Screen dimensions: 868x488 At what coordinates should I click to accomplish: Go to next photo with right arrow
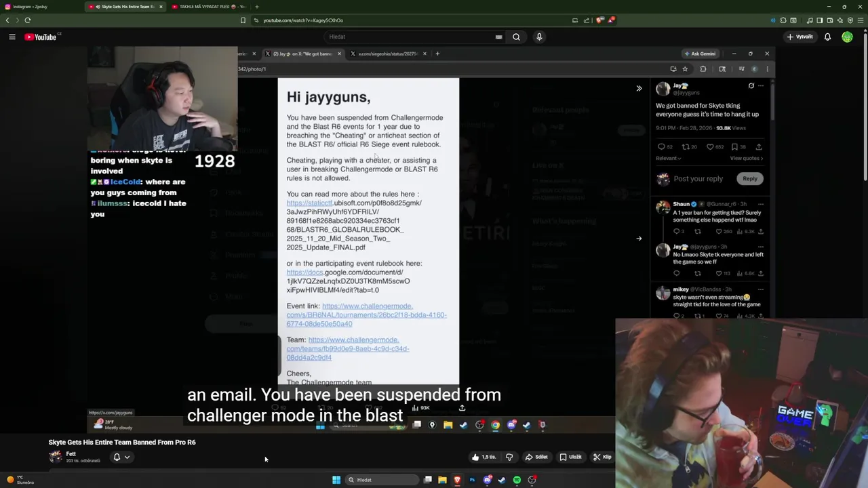tap(639, 239)
